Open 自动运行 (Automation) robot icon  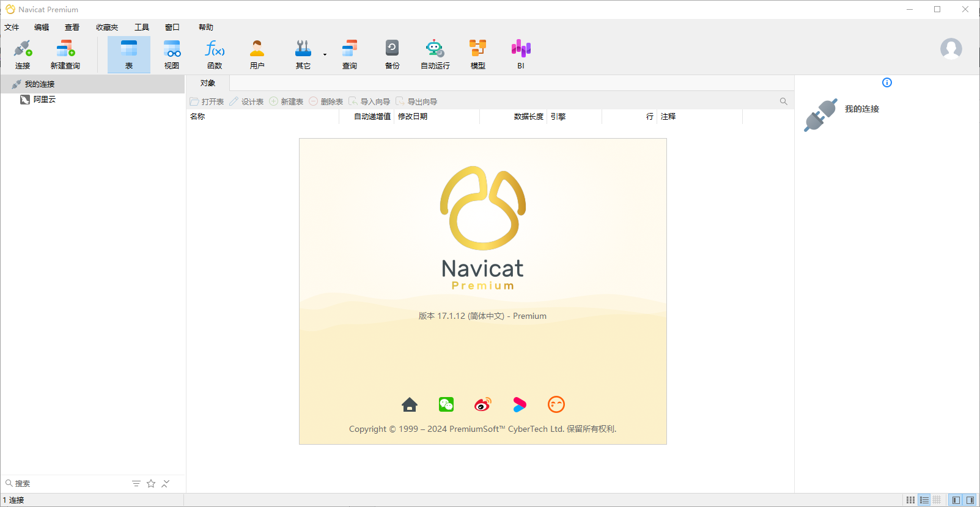click(x=435, y=54)
